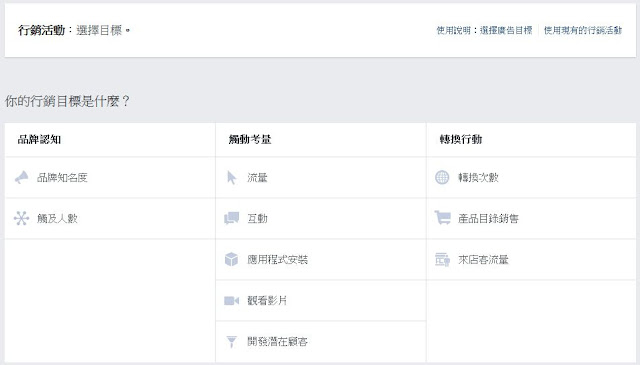
Task: Choose the 觸及人數 objective
Action: tap(110, 218)
